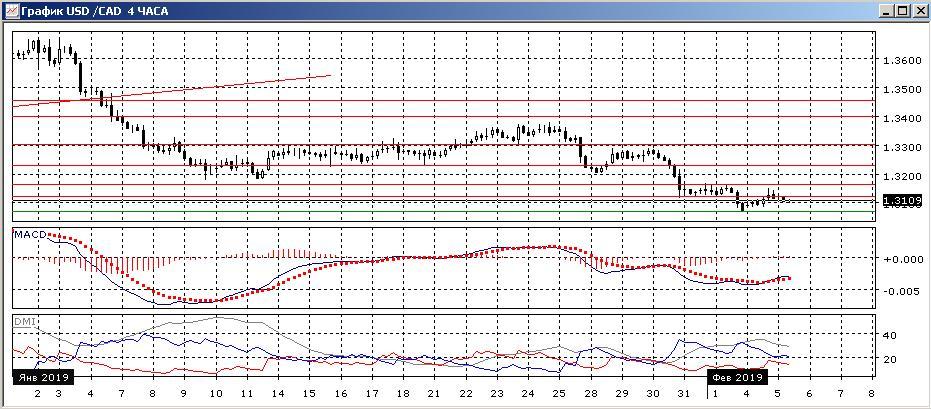
Task: Click date 23 on the time axis
Action: click(x=496, y=394)
